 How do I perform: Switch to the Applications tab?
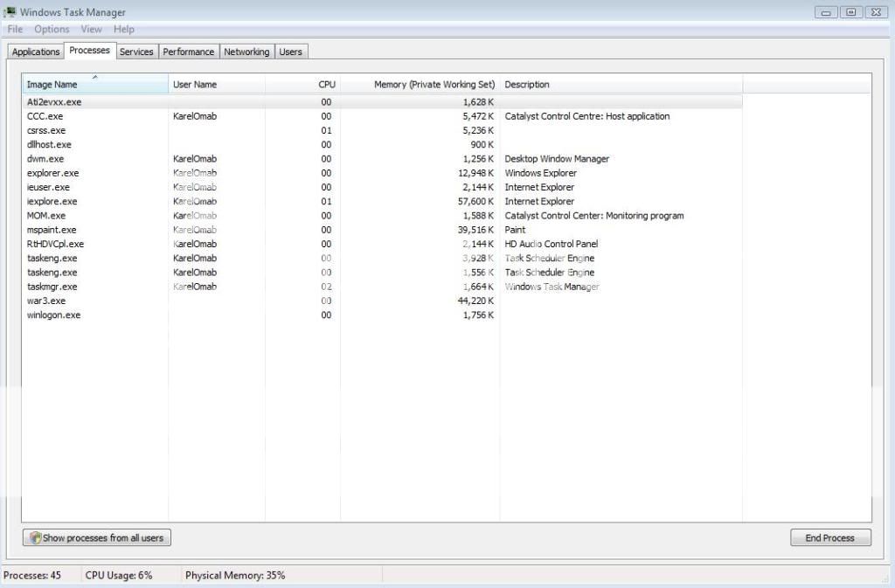point(36,52)
